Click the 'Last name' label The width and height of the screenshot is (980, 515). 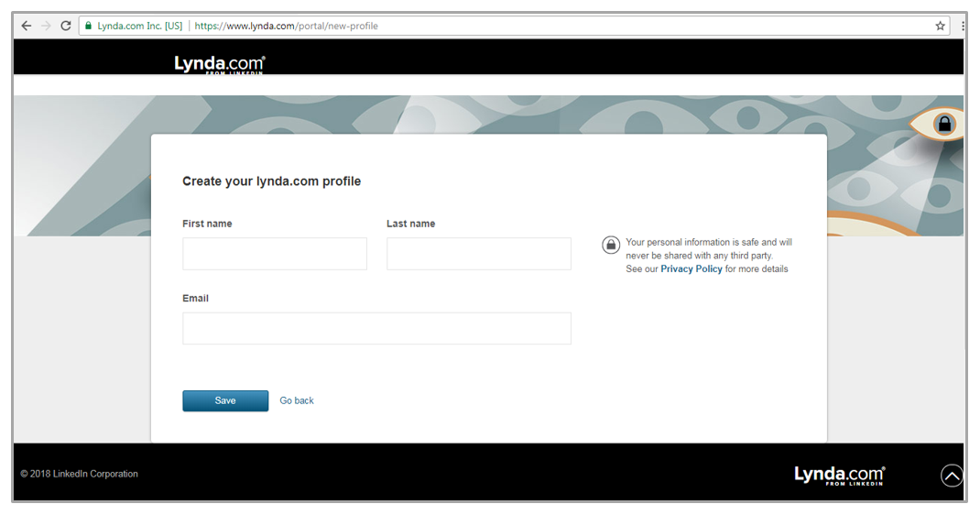tap(410, 224)
